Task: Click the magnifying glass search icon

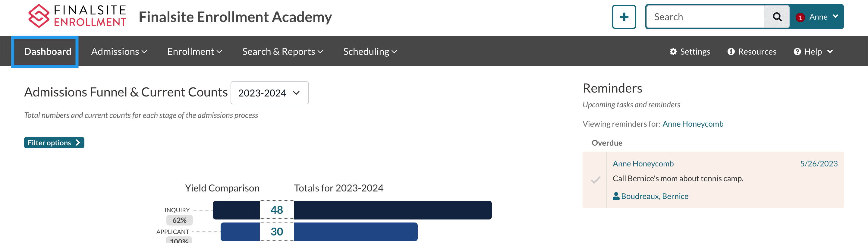Action: click(x=777, y=17)
